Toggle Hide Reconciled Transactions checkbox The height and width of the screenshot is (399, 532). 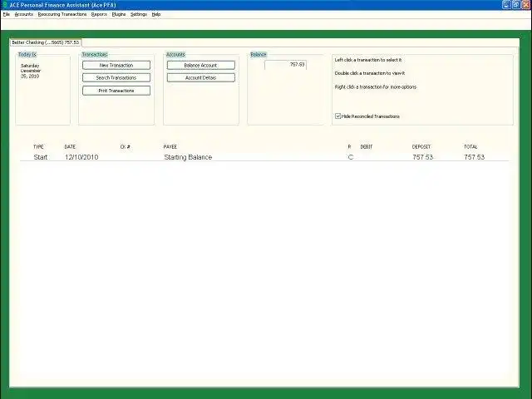[338, 116]
